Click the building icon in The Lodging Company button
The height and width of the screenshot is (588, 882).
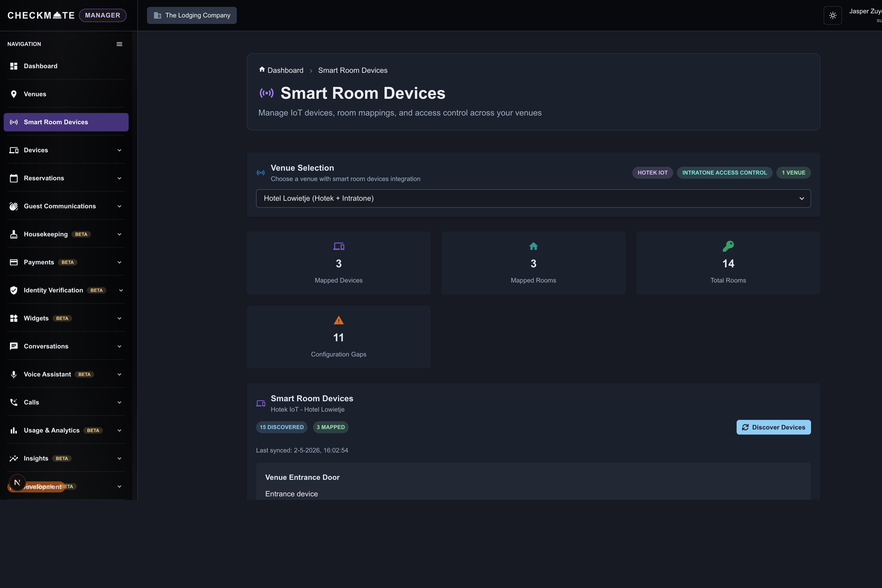coord(158,15)
